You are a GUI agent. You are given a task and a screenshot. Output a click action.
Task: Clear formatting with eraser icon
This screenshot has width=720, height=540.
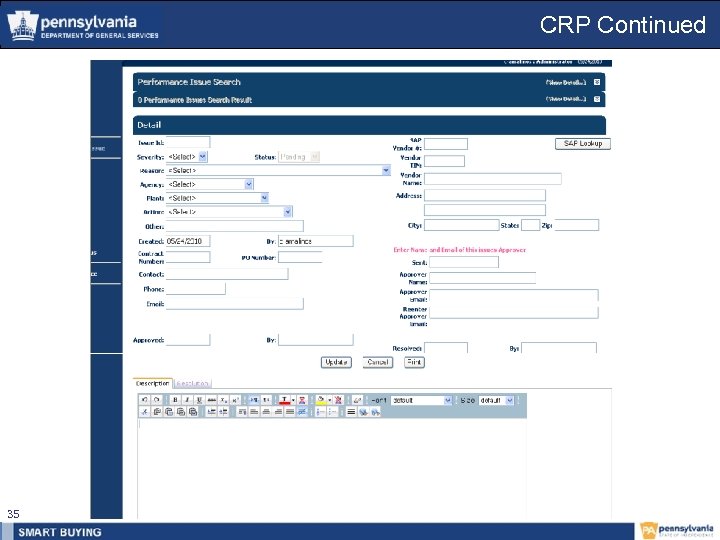357,400
